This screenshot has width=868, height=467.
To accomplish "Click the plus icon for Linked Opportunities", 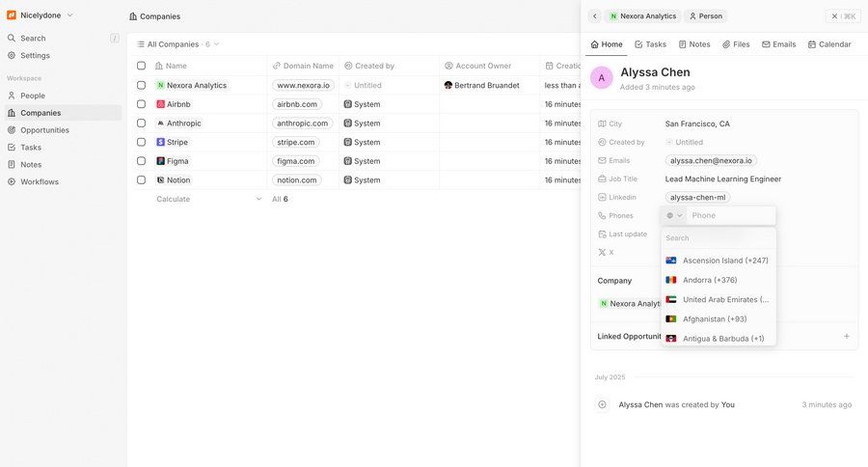I will [x=847, y=337].
